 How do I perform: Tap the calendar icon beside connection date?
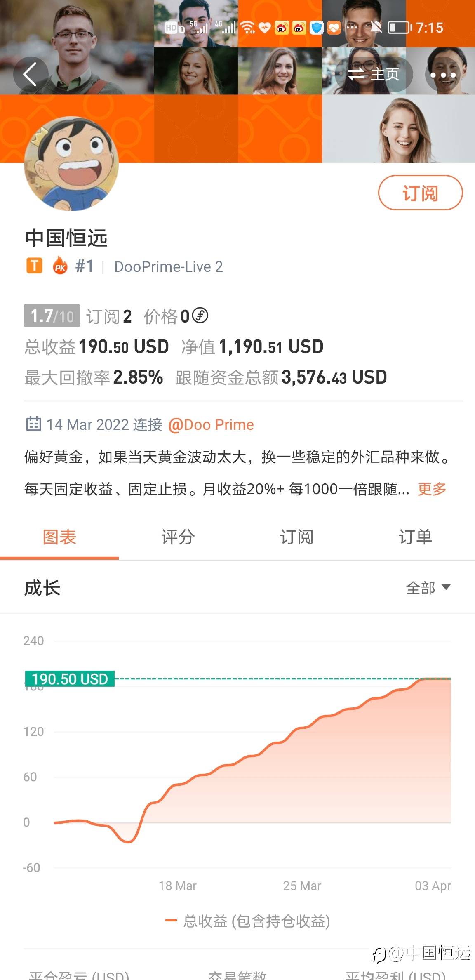pyautogui.click(x=33, y=424)
